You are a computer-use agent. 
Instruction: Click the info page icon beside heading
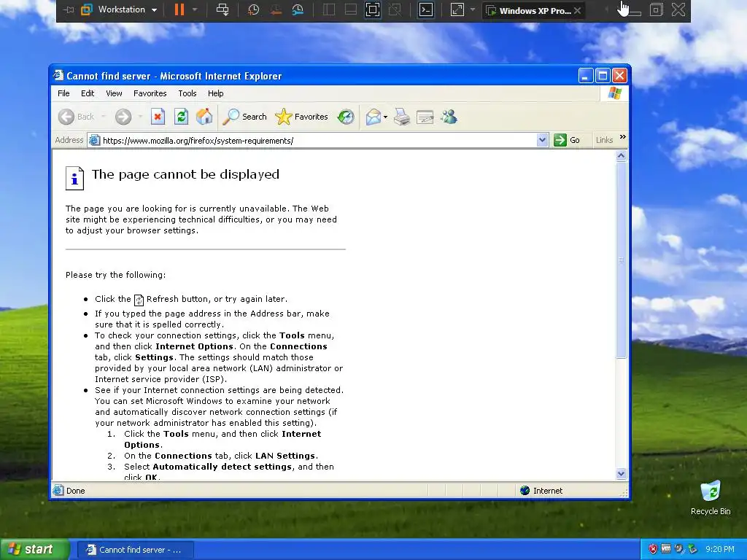click(75, 178)
